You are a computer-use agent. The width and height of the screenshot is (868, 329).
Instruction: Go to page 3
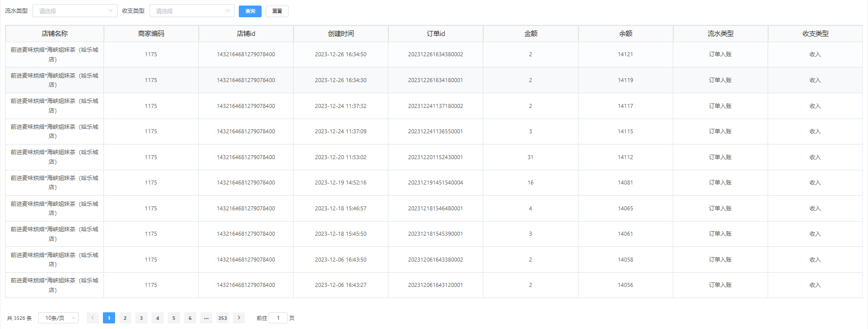tap(141, 318)
